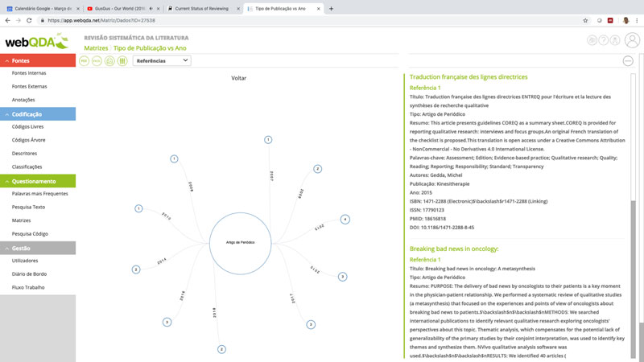
Task: Open the 'Breaking bad news in oncology:' heading
Action: pos(454,249)
